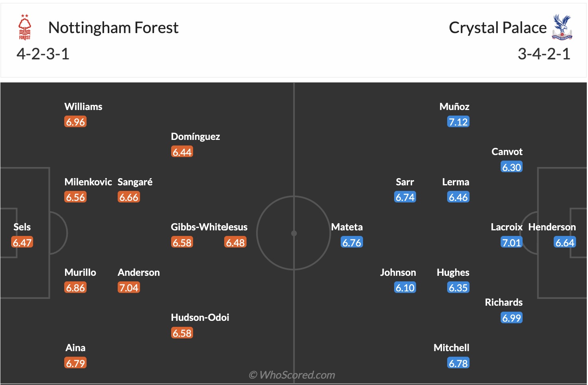Select Anderson's 7.04 rating badge
Screen dimensions: 588x385
(x=128, y=288)
